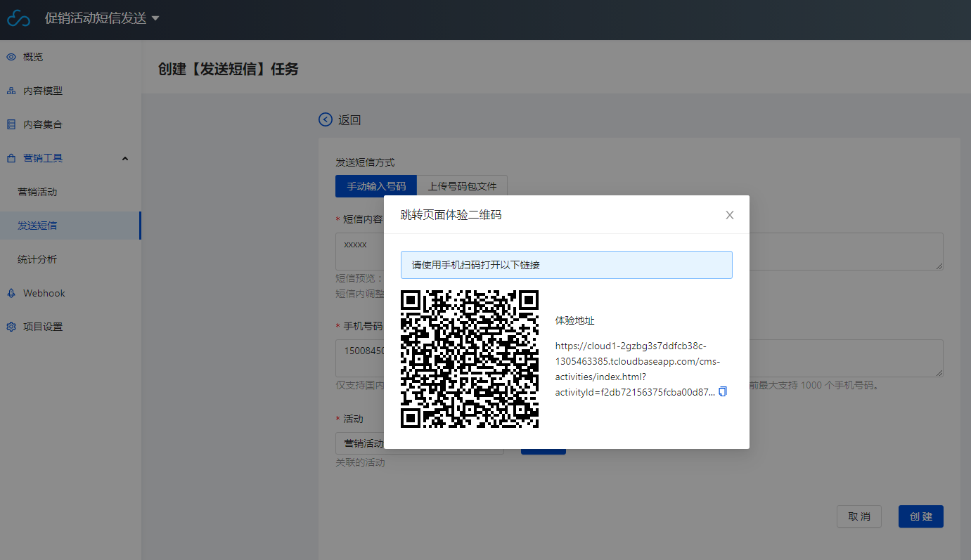971x560 pixels.
Task: Open the 活动 selection dropdown
Action: 420,443
